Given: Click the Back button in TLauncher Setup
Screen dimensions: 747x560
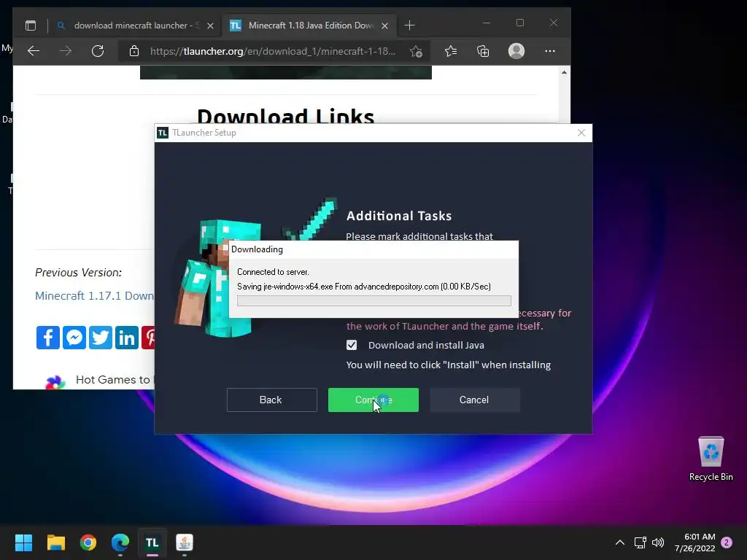Looking at the screenshot, I should tap(271, 400).
